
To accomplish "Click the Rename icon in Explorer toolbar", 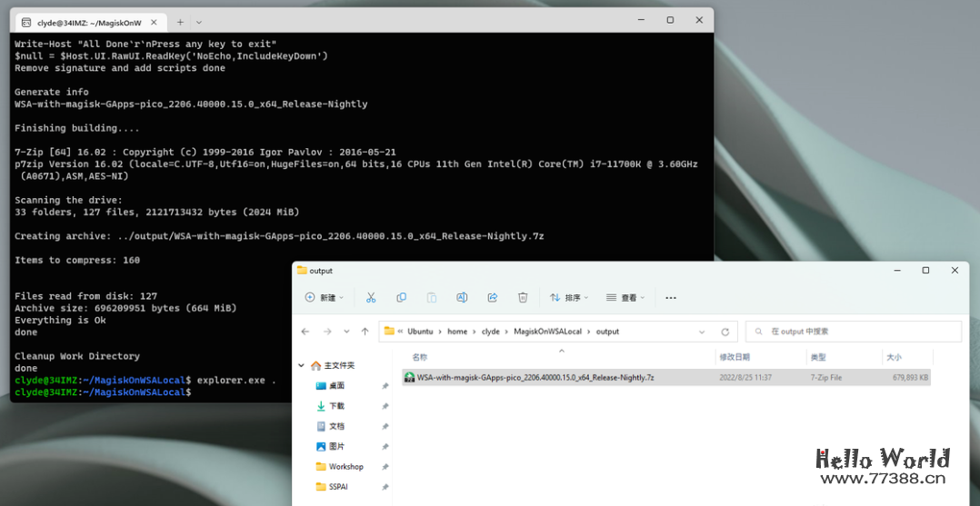I will pyautogui.click(x=462, y=297).
